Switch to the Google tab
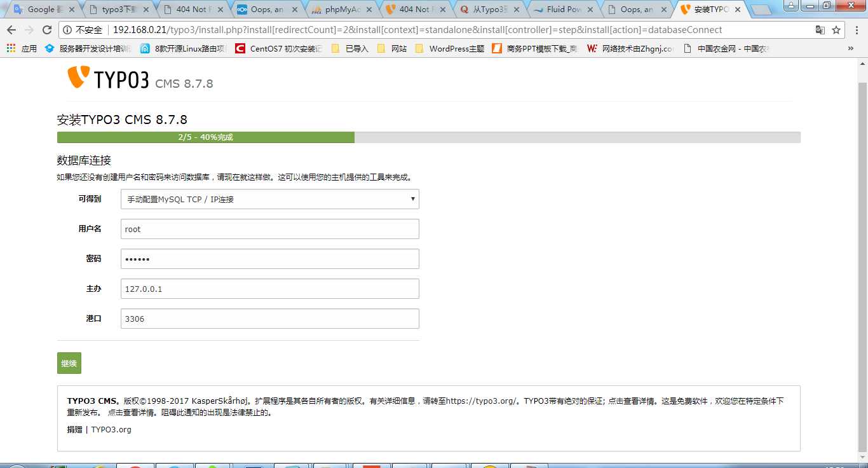The image size is (868, 468). click(42, 10)
